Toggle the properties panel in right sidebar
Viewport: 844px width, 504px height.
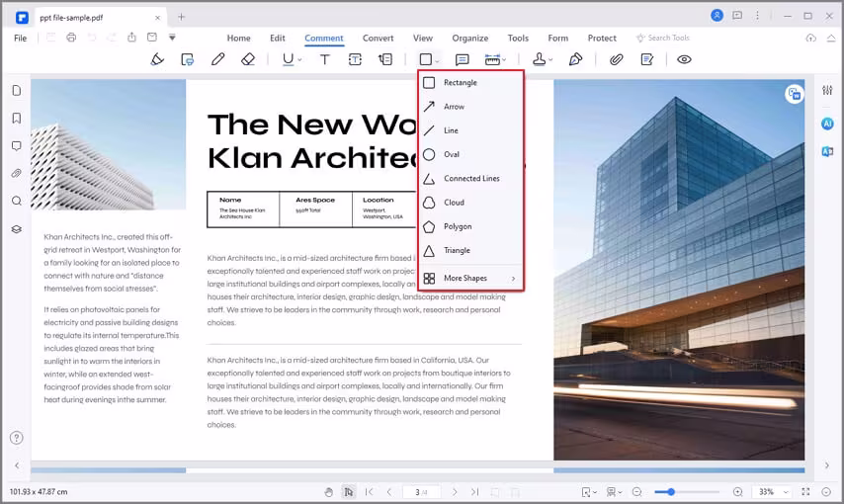coord(827,91)
